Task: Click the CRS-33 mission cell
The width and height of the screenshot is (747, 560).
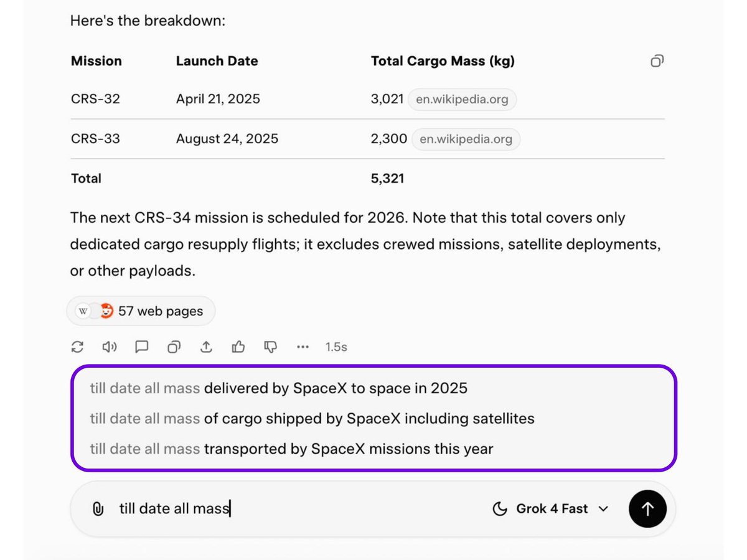Action: pyautogui.click(x=95, y=139)
